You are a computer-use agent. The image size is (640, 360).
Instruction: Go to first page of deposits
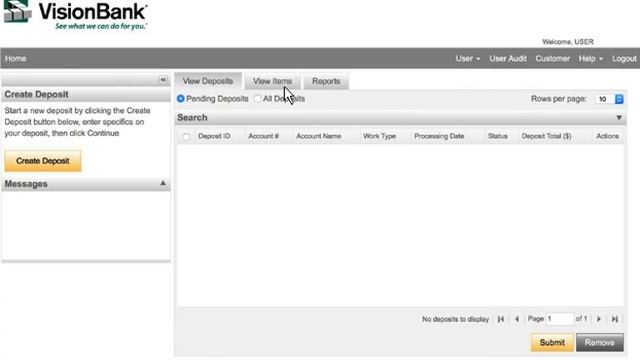click(x=501, y=319)
